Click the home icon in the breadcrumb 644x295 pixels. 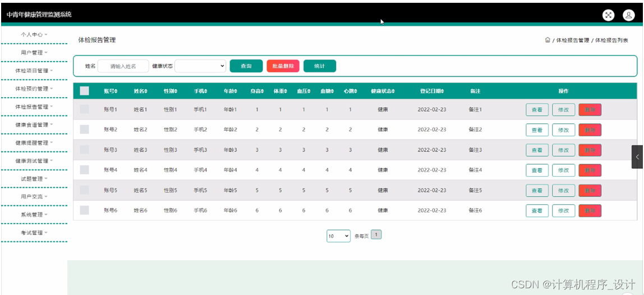pos(548,40)
